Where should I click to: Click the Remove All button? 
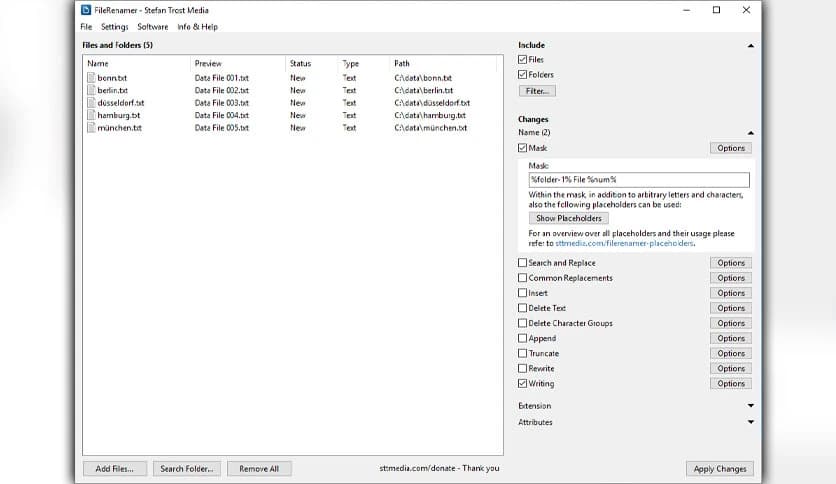(x=259, y=469)
